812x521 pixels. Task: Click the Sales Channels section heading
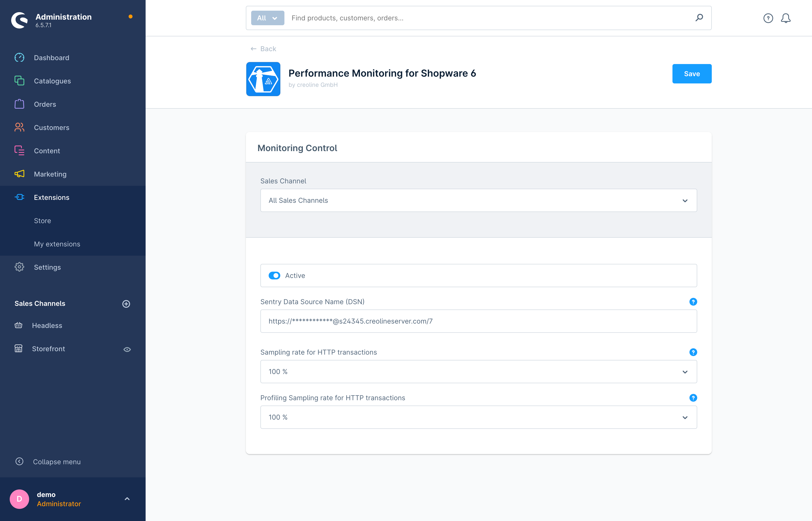40,303
